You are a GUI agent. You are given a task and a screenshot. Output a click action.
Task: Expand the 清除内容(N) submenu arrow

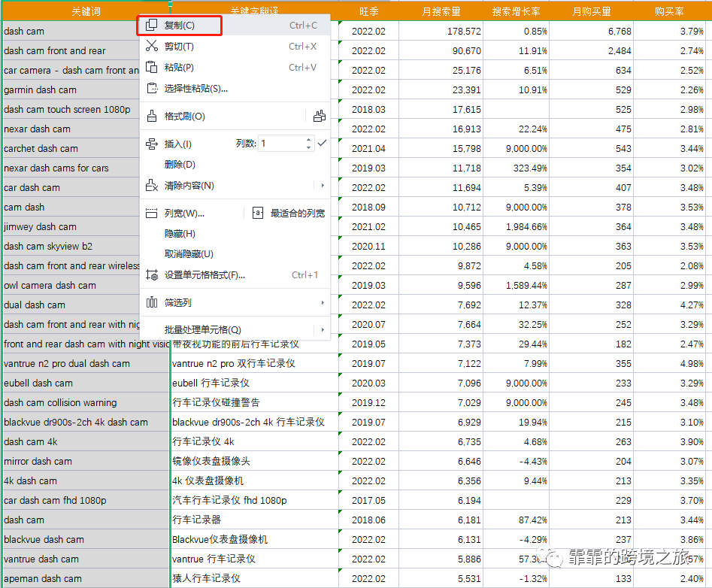point(323,185)
